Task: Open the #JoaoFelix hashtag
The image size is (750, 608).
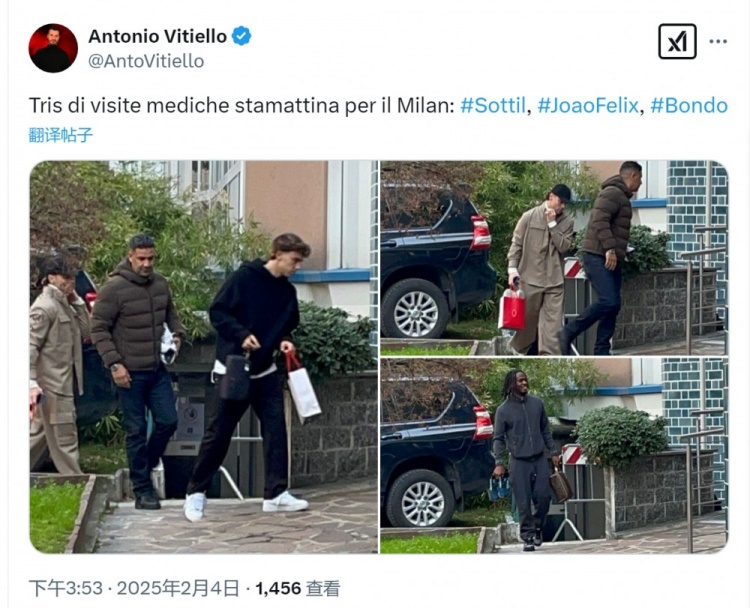Action: click(588, 105)
